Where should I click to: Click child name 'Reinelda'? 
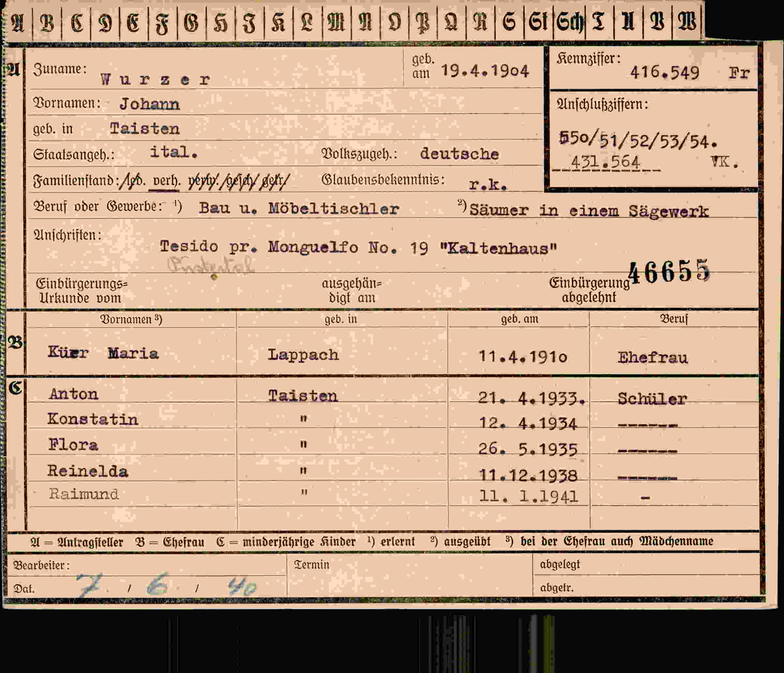(x=88, y=471)
